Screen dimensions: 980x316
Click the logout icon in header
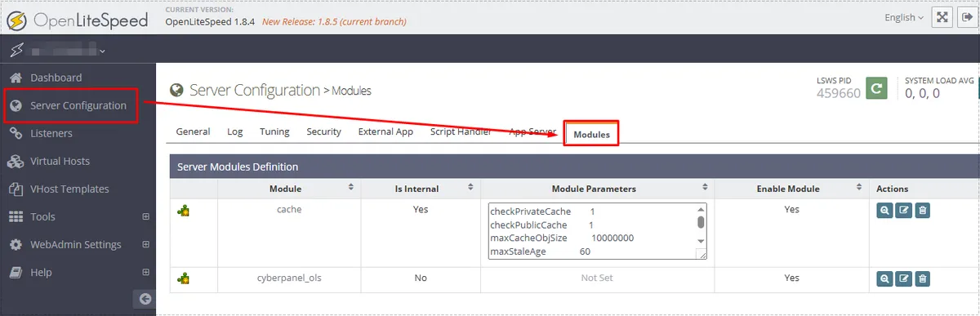967,17
